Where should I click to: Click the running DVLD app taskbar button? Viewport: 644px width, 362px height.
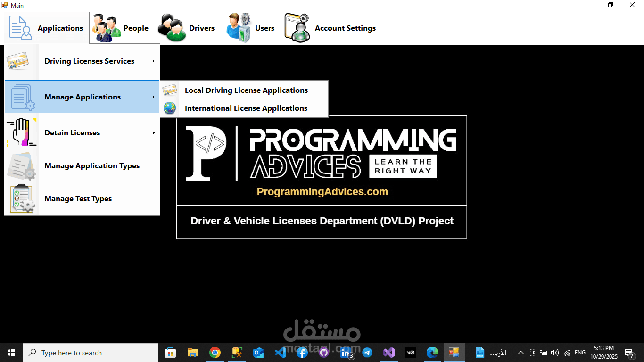454,353
